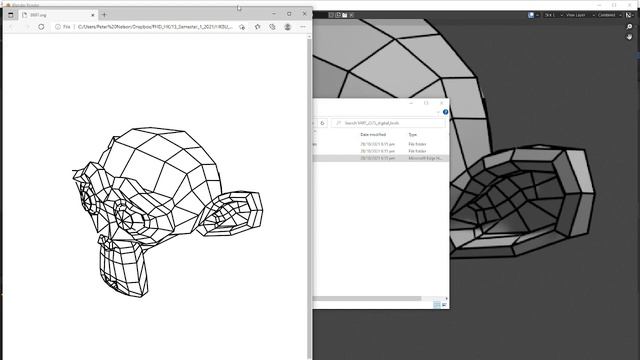Sort by the Type column
Viewport: 640px width, 360px height.
pos(413,134)
